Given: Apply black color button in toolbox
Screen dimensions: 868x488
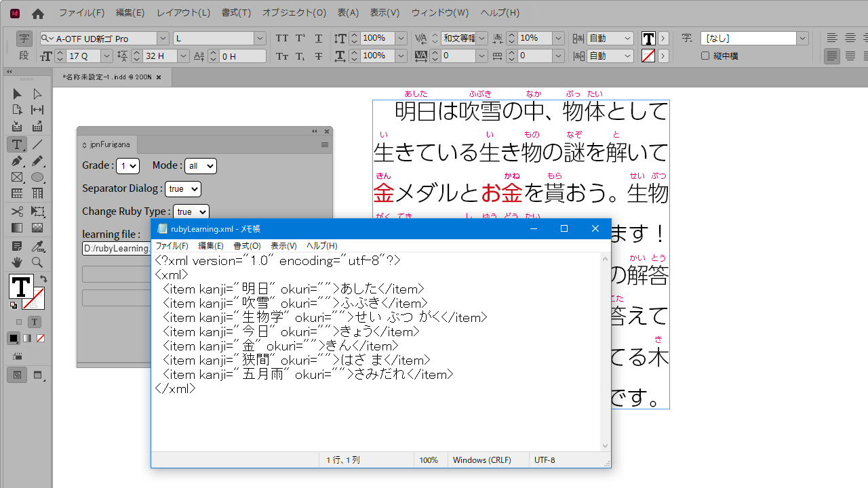Looking at the screenshot, I should (x=14, y=338).
